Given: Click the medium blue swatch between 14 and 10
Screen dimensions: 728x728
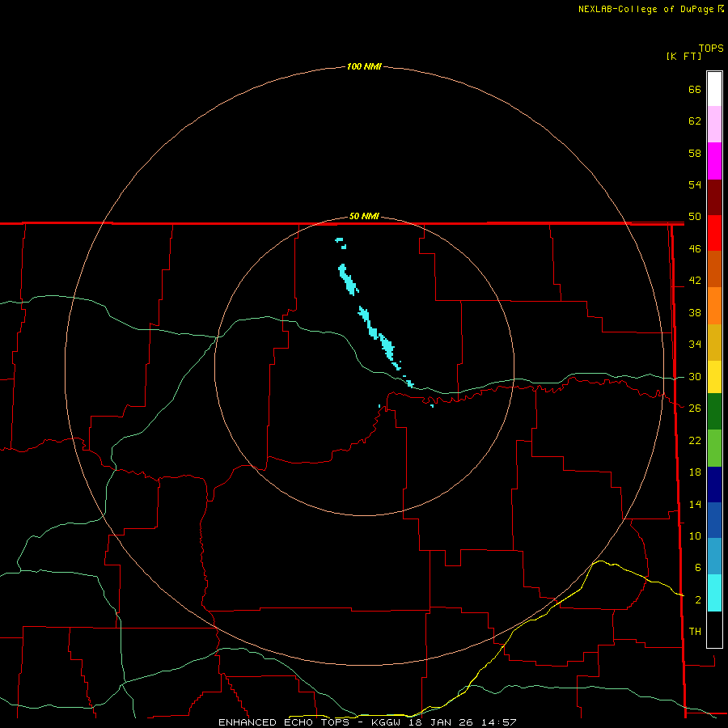Looking at the screenshot, I should coord(714,520).
